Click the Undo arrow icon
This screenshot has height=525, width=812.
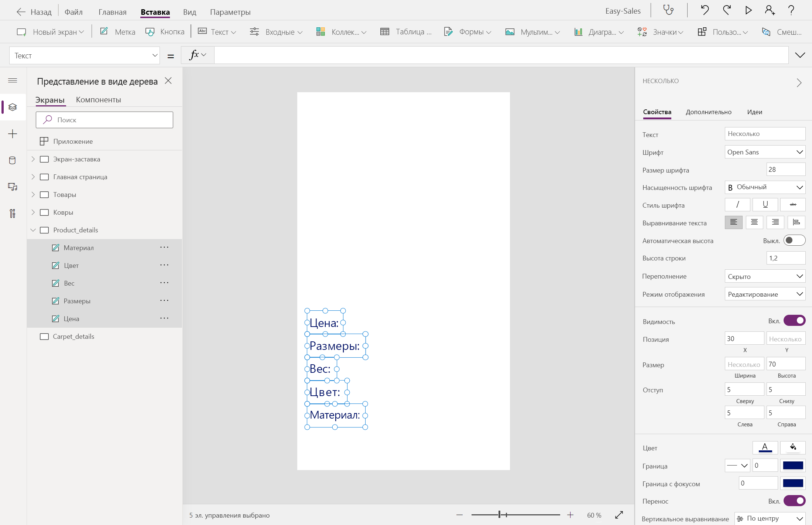click(705, 10)
